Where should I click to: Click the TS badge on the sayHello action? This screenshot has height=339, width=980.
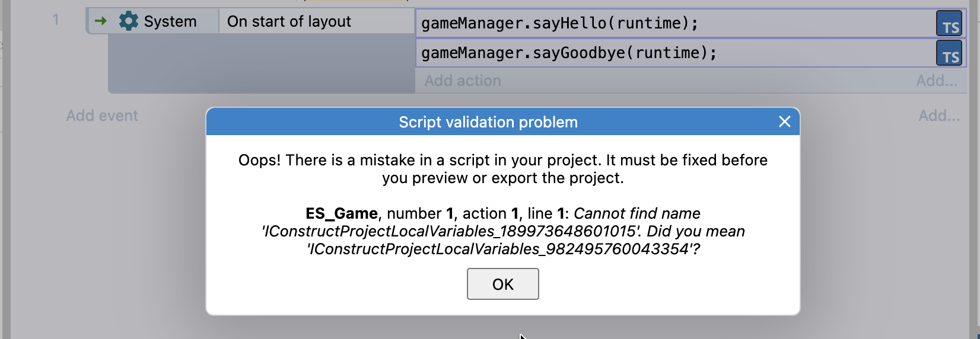[x=949, y=25]
